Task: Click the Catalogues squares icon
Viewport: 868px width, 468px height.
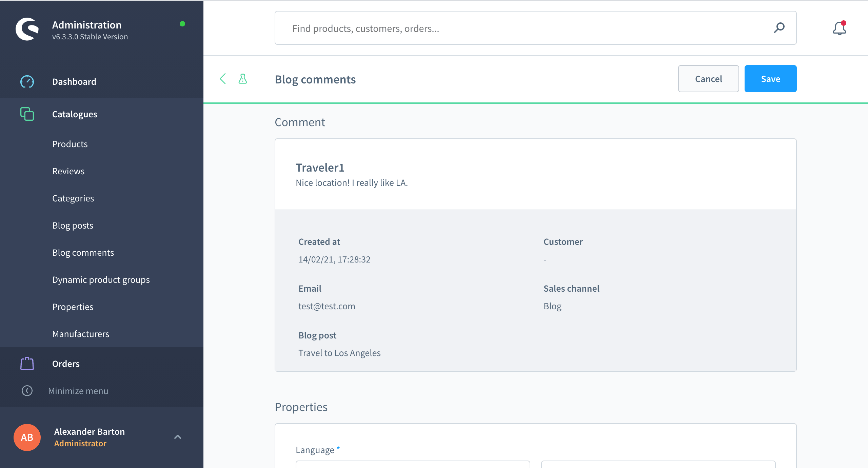Action: (27, 114)
